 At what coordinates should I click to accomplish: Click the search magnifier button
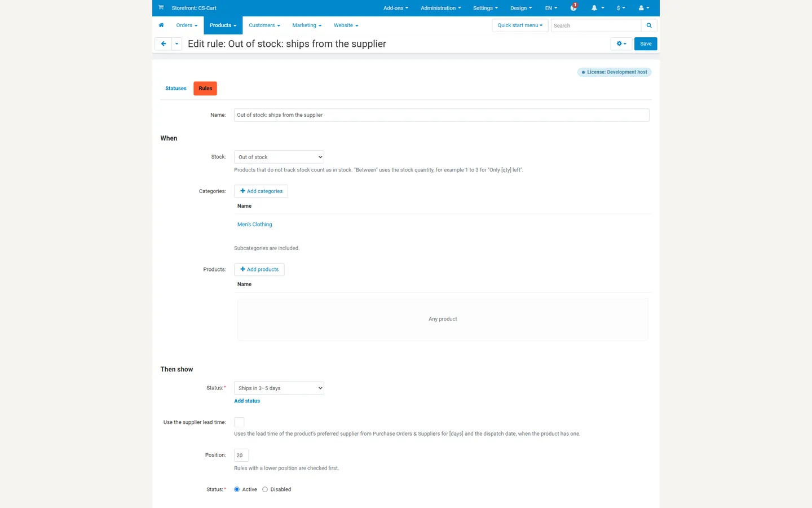(649, 25)
